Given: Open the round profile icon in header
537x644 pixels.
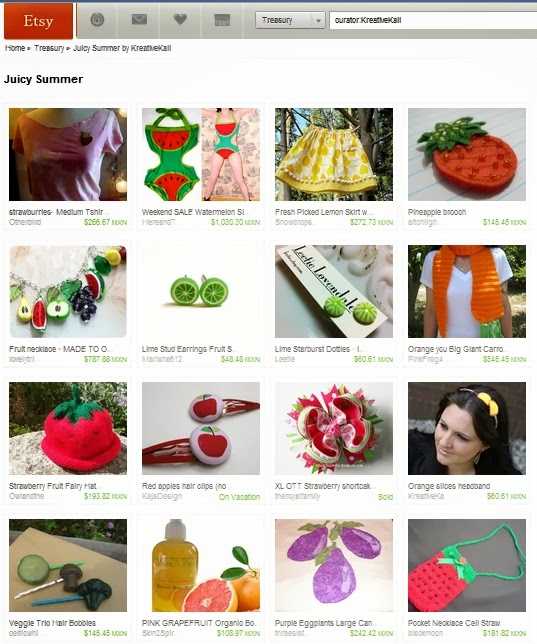Looking at the screenshot, I should point(97,19).
